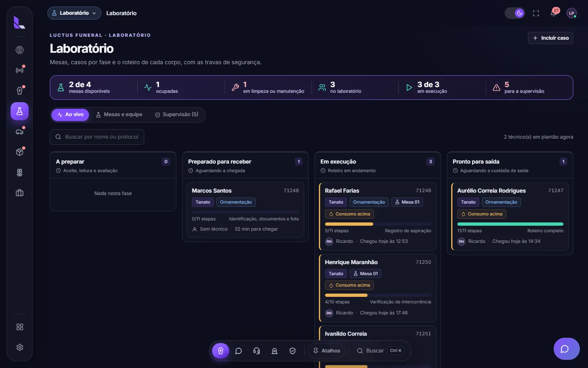Open the speech bubble icon in the bottom dock
This screenshot has height=368, width=588.
239,351
